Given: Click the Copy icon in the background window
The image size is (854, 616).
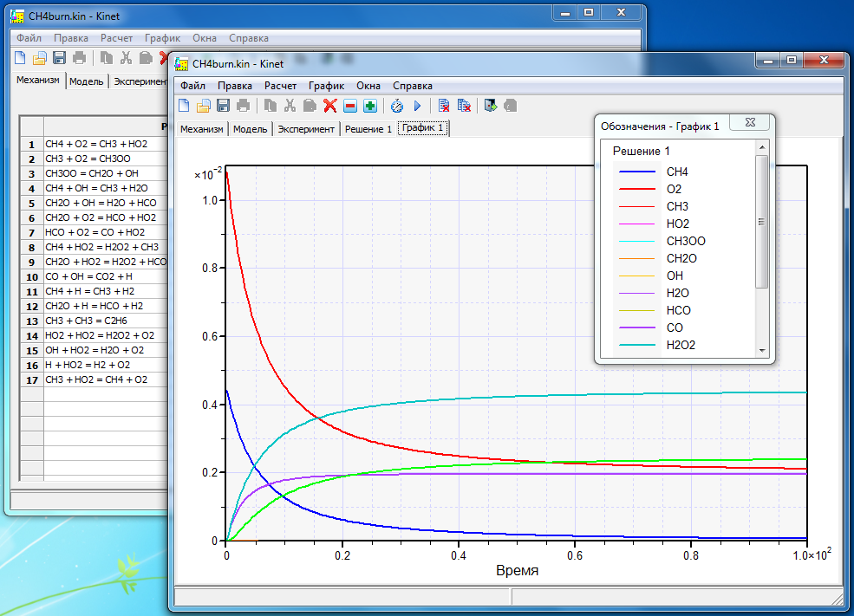Looking at the screenshot, I should pyautogui.click(x=106, y=58).
